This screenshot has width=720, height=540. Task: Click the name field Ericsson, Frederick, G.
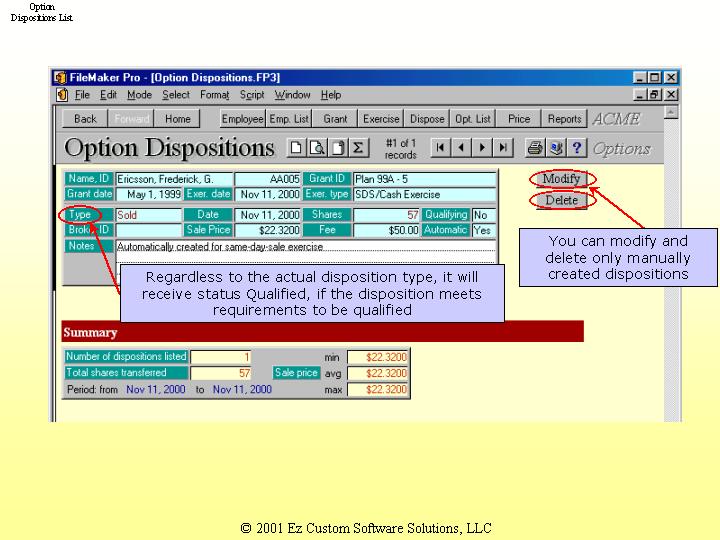pos(174,179)
